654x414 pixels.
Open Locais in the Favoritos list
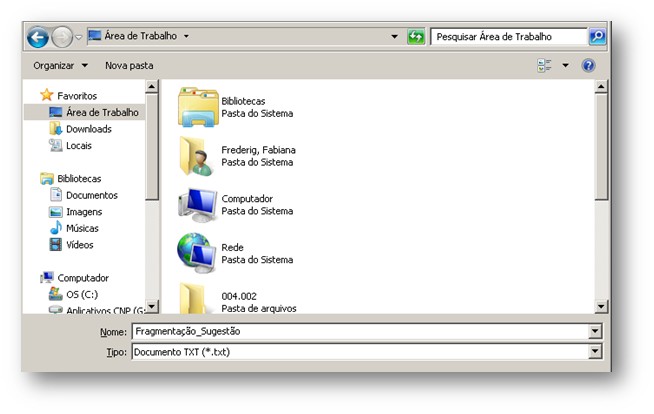(x=78, y=146)
